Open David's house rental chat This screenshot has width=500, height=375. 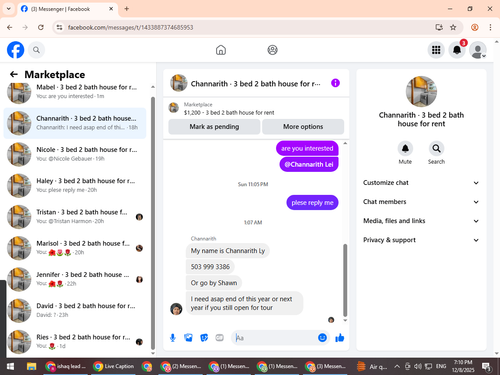click(75, 310)
